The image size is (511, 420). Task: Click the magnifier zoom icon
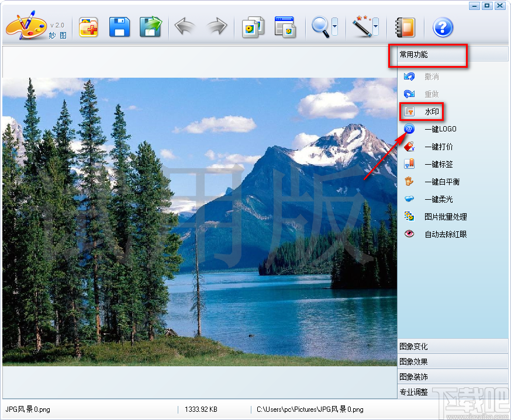point(320,27)
